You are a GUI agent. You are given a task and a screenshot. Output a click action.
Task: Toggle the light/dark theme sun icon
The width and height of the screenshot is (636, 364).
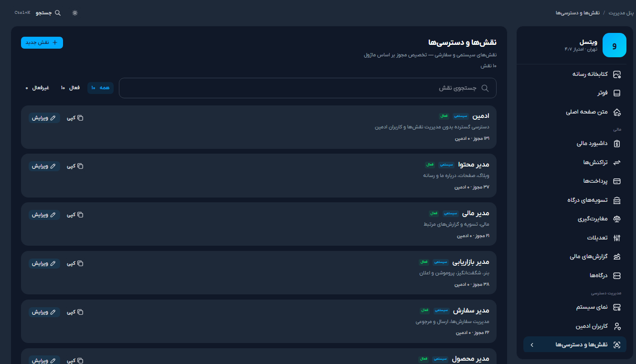(75, 13)
